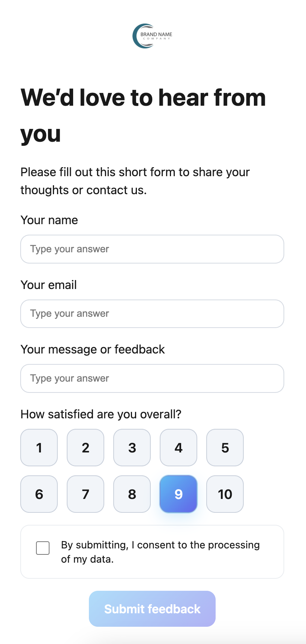This screenshot has width=306, height=644.
Task: Click the Your name input field
Action: coord(152,249)
